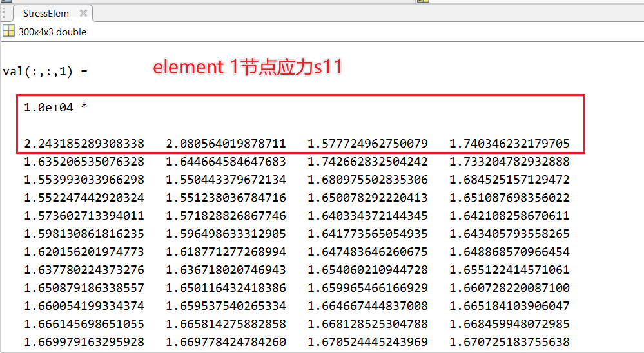Click value 1.668459948072985
This screenshot has width=644, height=353.
[x=509, y=324]
